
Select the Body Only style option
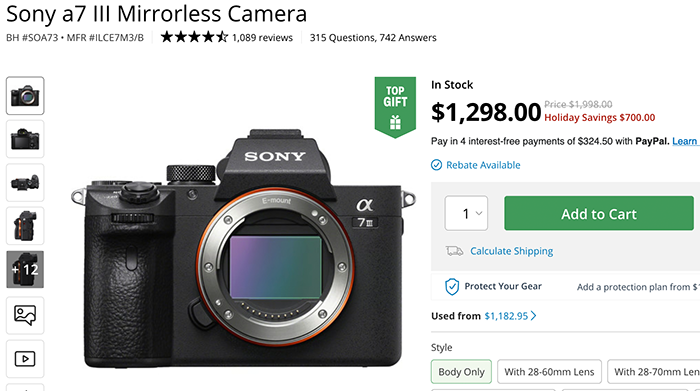[461, 372]
